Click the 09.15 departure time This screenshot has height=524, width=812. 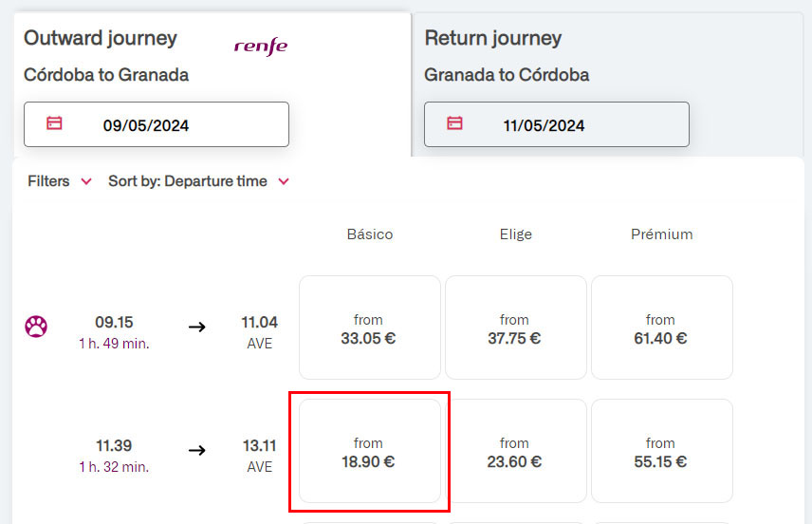[114, 323]
